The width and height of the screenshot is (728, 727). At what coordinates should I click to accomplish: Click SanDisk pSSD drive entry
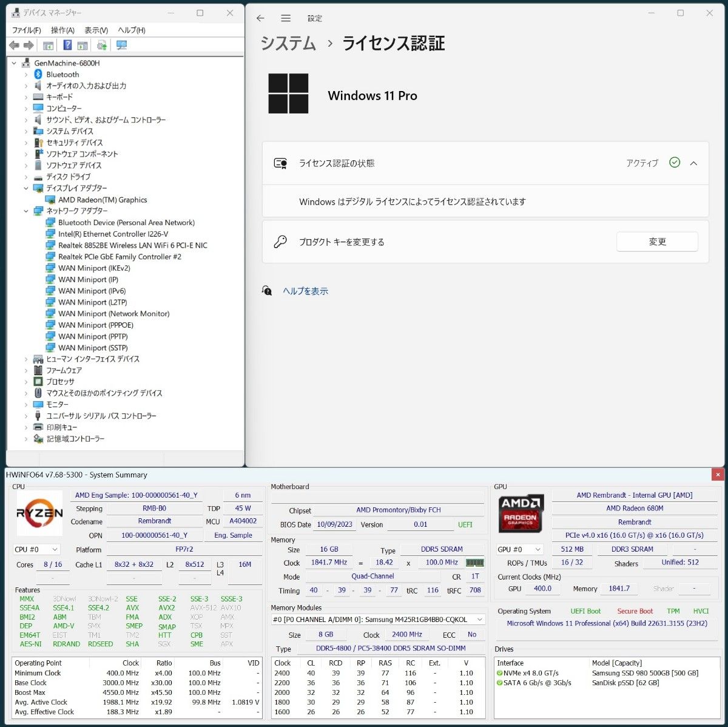(x=625, y=683)
